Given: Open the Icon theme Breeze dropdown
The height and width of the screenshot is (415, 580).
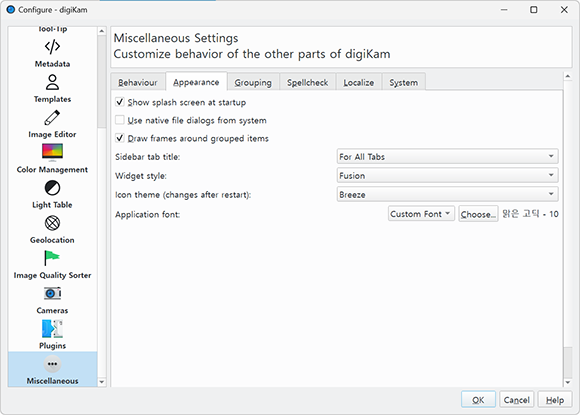Looking at the screenshot, I should tap(447, 194).
